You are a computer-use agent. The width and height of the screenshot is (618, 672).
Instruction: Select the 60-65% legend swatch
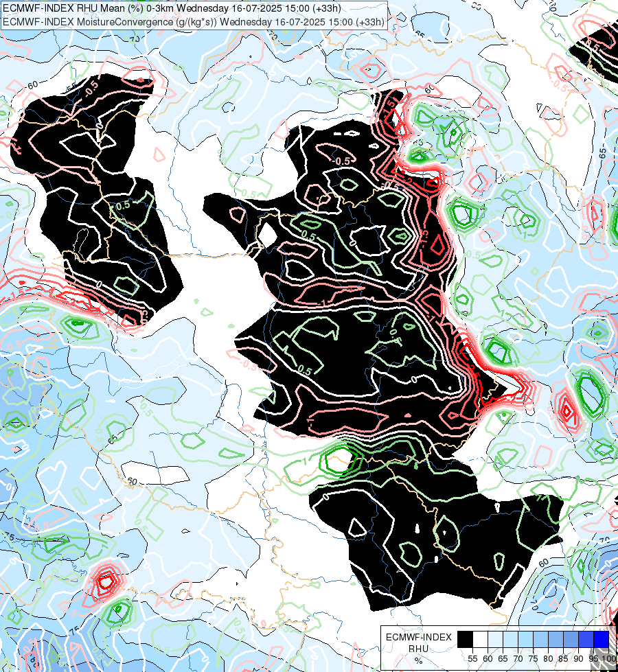[x=495, y=639]
